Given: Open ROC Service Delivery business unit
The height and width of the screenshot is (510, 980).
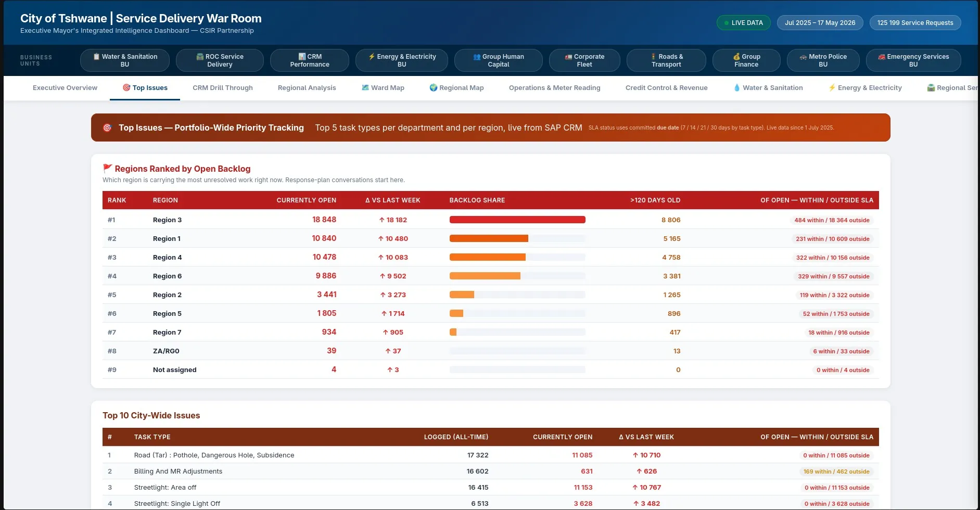Looking at the screenshot, I should coord(220,60).
